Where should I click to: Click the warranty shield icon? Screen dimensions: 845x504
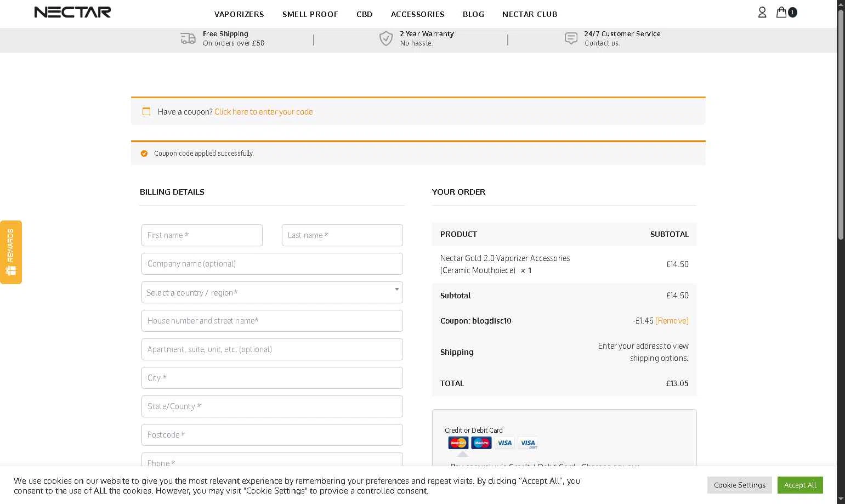pyautogui.click(x=386, y=38)
